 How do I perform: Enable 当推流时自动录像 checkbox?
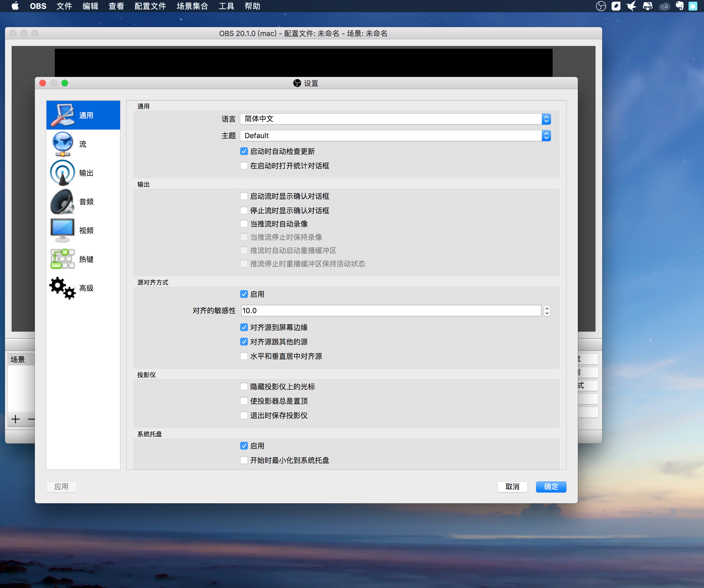point(244,224)
